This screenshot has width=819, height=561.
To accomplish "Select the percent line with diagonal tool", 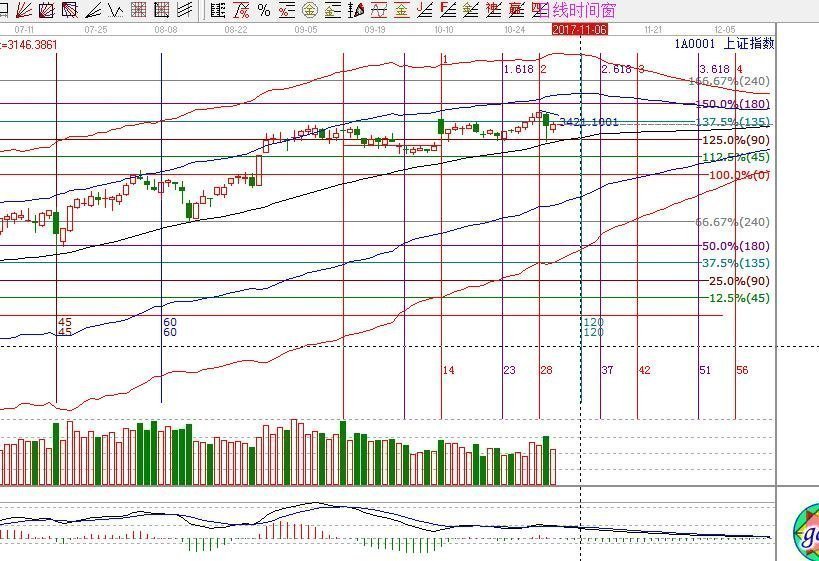I will (x=241, y=10).
